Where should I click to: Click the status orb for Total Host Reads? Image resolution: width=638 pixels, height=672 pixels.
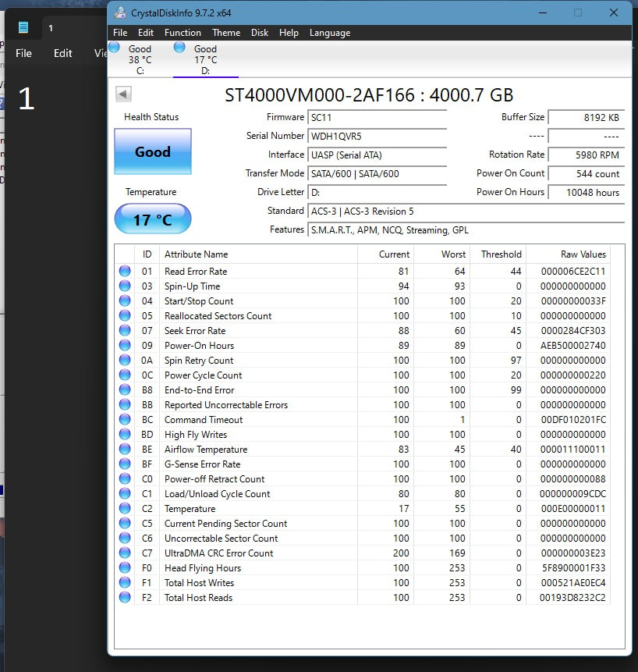tap(125, 598)
